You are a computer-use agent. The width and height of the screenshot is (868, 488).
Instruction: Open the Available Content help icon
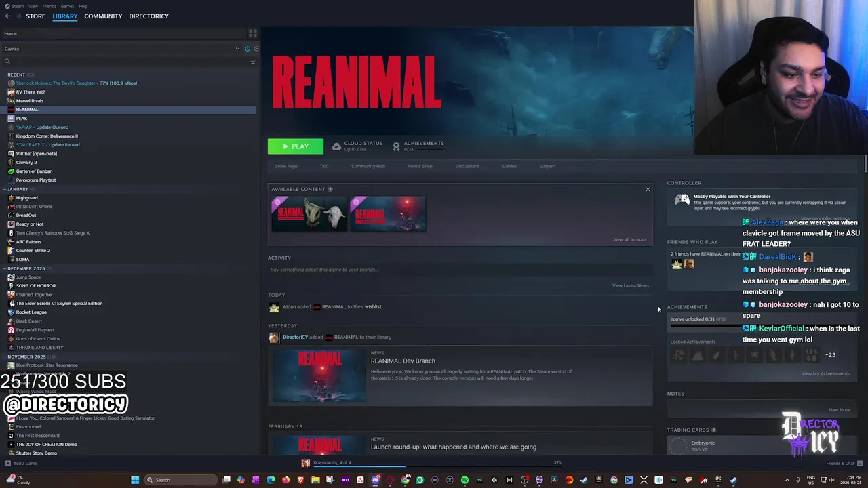(330, 190)
